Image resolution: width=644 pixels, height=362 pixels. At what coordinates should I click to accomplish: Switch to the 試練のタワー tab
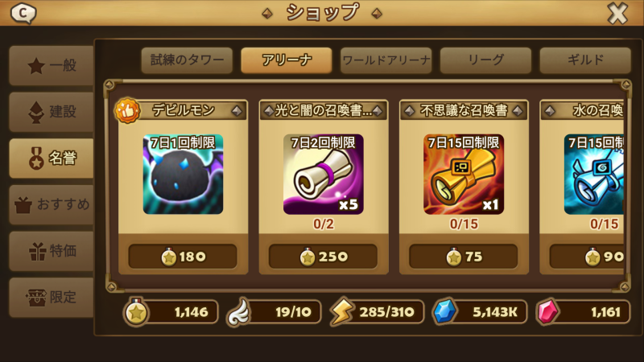pos(187,60)
